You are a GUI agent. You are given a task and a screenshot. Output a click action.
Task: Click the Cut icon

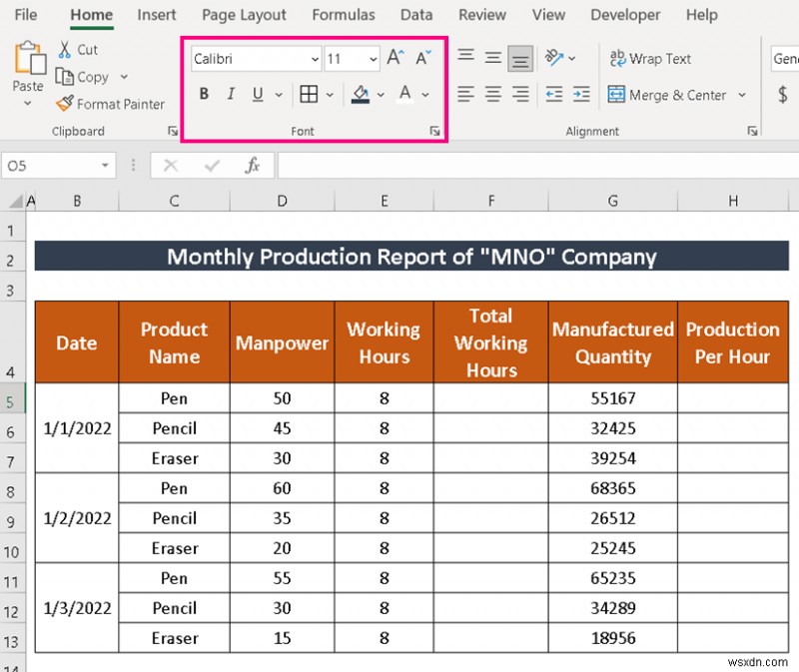[65, 48]
